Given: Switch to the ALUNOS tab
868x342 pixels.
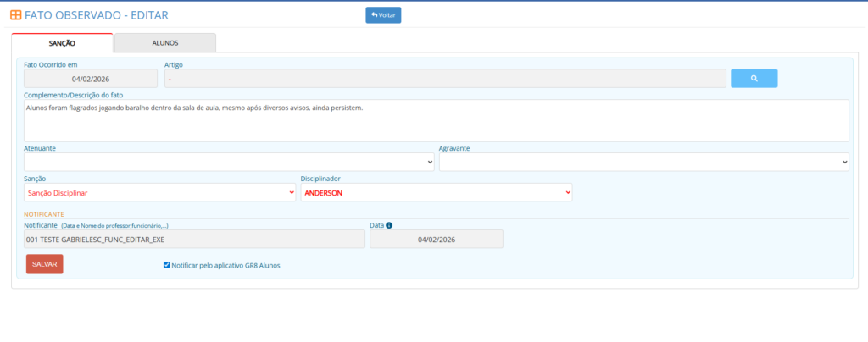Looking at the screenshot, I should point(164,42).
